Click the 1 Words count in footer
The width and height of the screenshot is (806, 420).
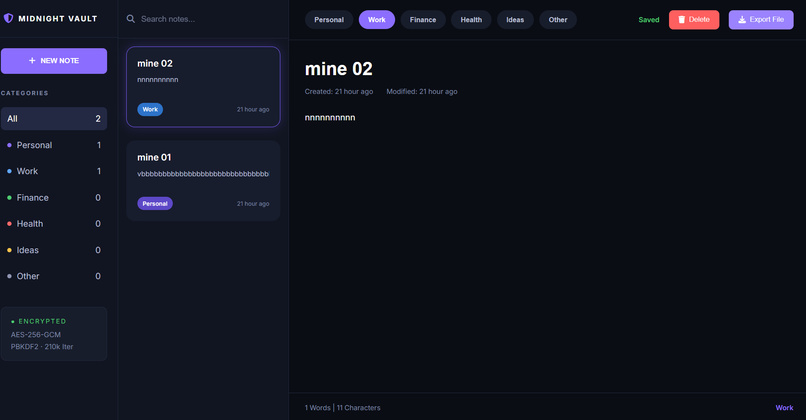click(318, 408)
